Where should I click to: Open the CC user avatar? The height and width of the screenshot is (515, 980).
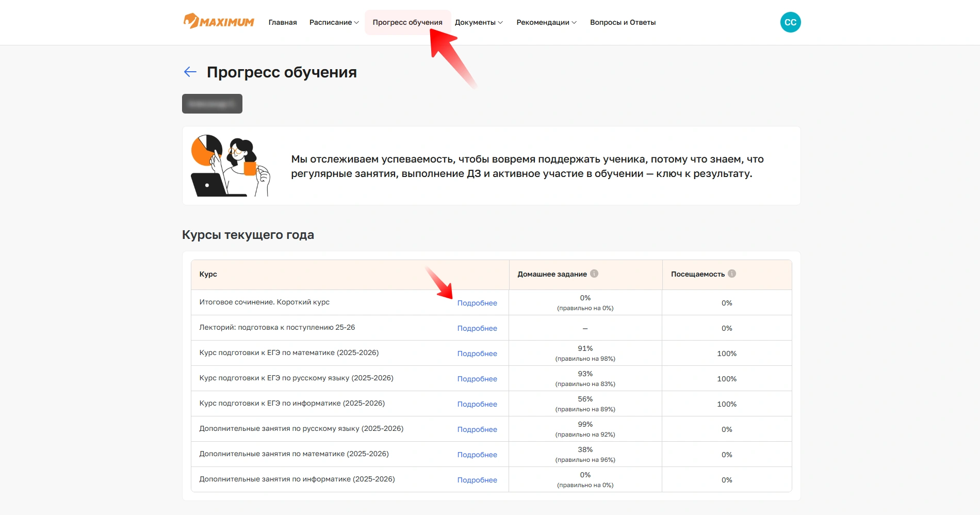(x=790, y=22)
